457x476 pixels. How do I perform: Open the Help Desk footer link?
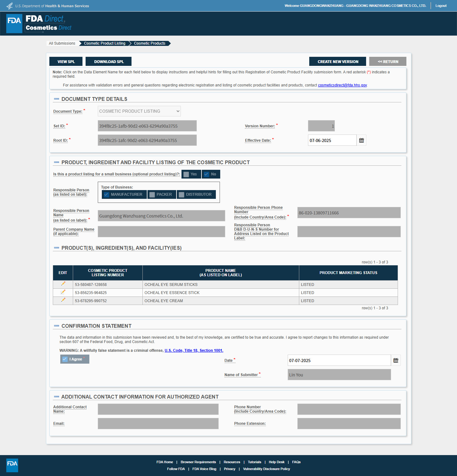coord(276,462)
